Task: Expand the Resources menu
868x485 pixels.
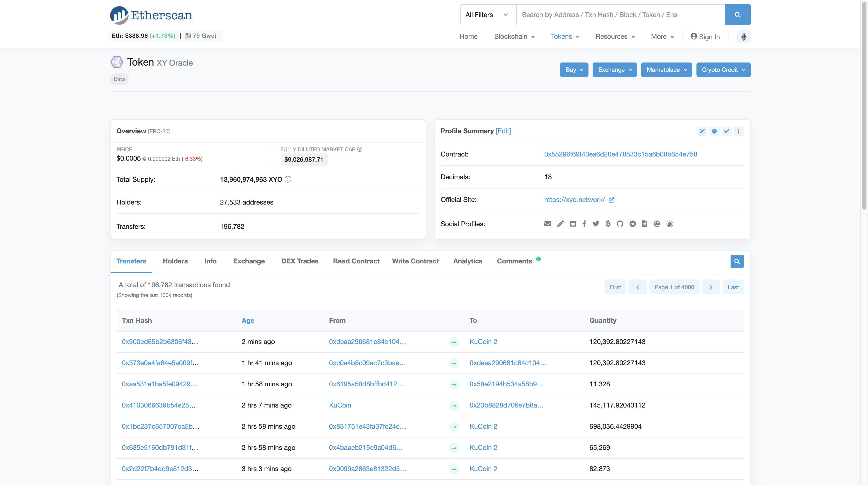Action: [615, 36]
